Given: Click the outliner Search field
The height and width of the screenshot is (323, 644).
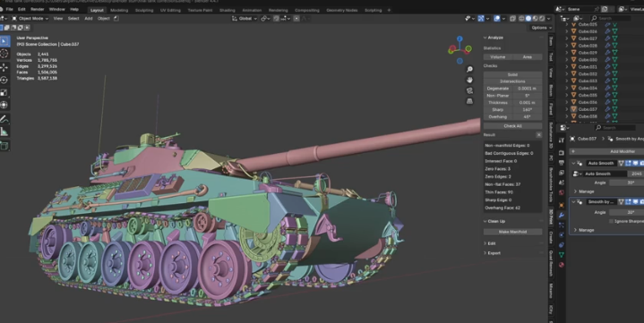Looking at the screenshot, I should pyautogui.click(x=610, y=19).
